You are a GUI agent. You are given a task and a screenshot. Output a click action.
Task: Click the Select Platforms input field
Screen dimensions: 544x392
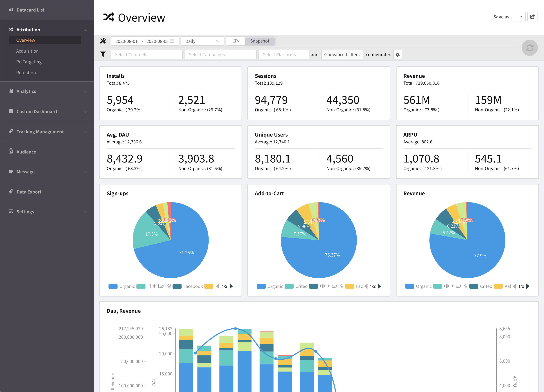tap(283, 55)
